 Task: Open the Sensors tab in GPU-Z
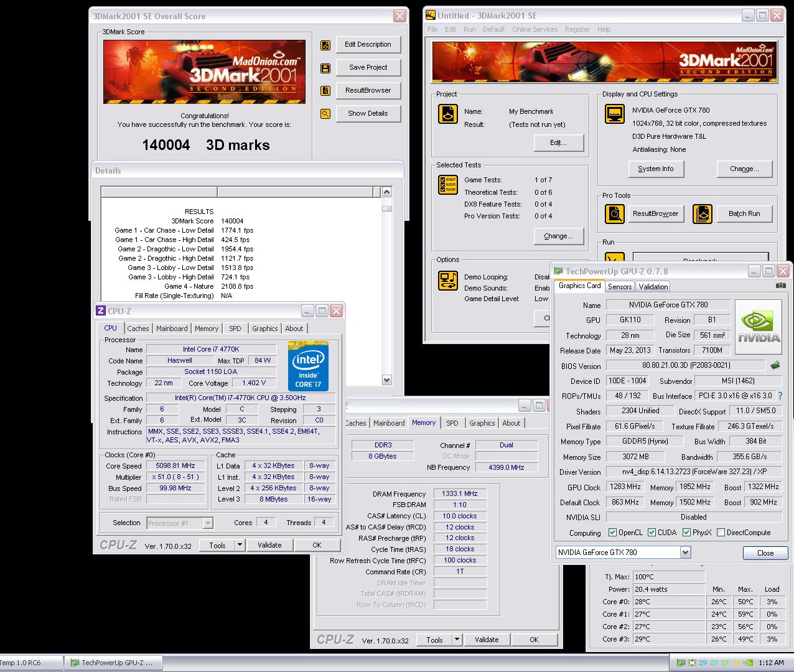coord(620,286)
